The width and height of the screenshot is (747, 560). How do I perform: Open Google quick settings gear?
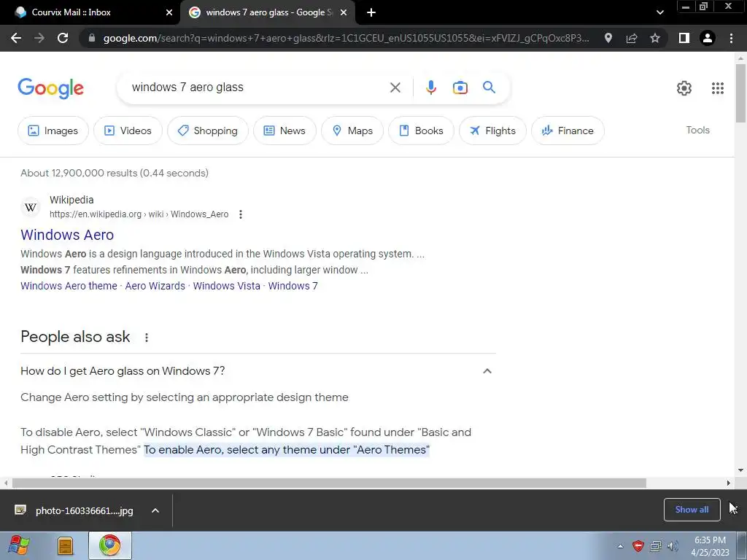684,88
